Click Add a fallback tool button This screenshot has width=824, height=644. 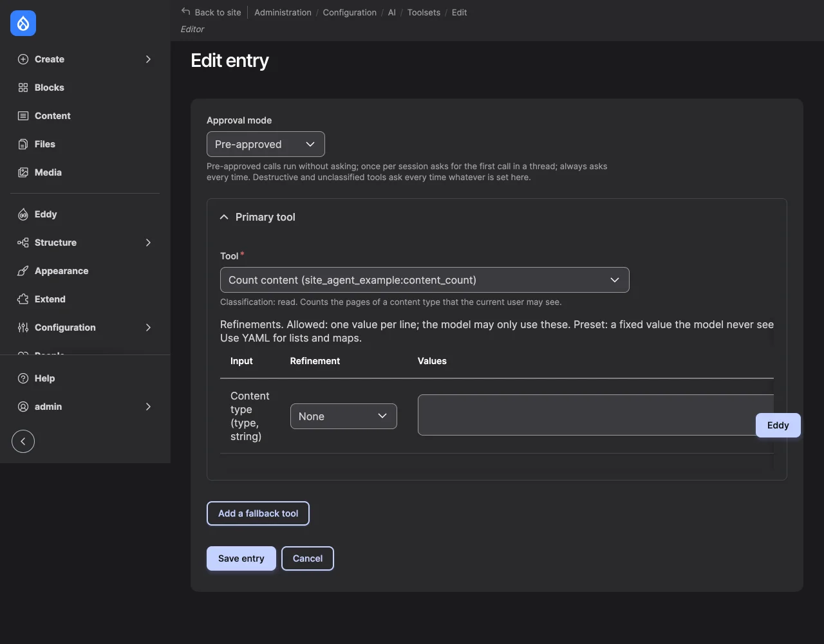click(x=258, y=513)
